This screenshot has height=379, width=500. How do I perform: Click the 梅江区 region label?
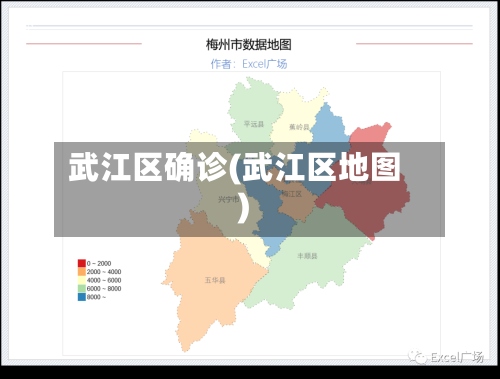point(292,194)
